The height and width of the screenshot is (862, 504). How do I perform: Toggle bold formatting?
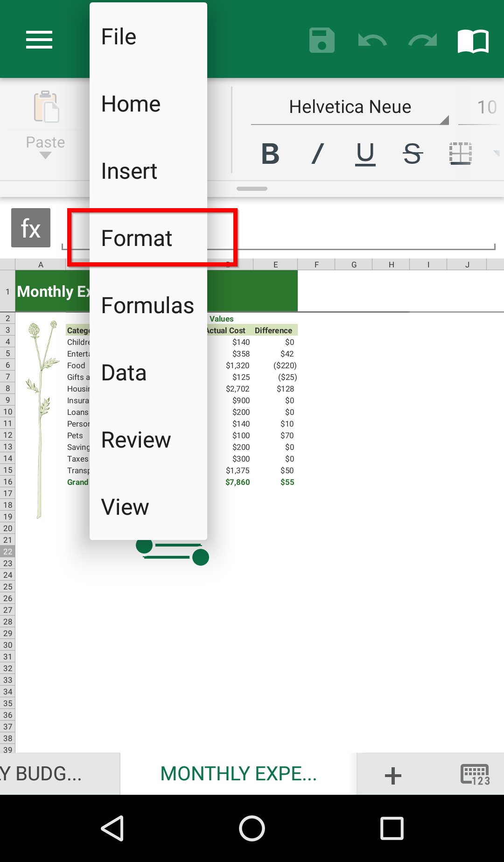270,154
